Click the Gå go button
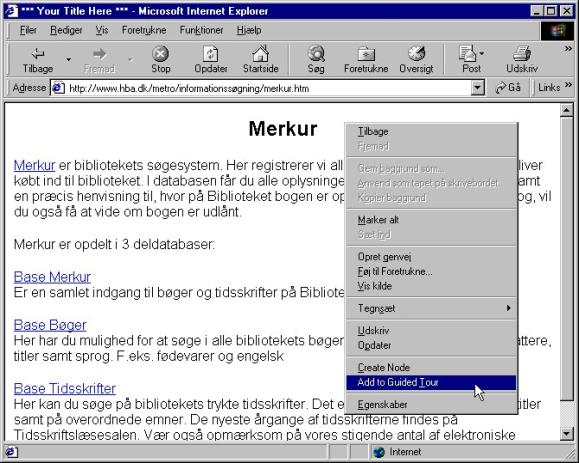Viewport: 579px width, 463px height. pyautogui.click(x=508, y=88)
